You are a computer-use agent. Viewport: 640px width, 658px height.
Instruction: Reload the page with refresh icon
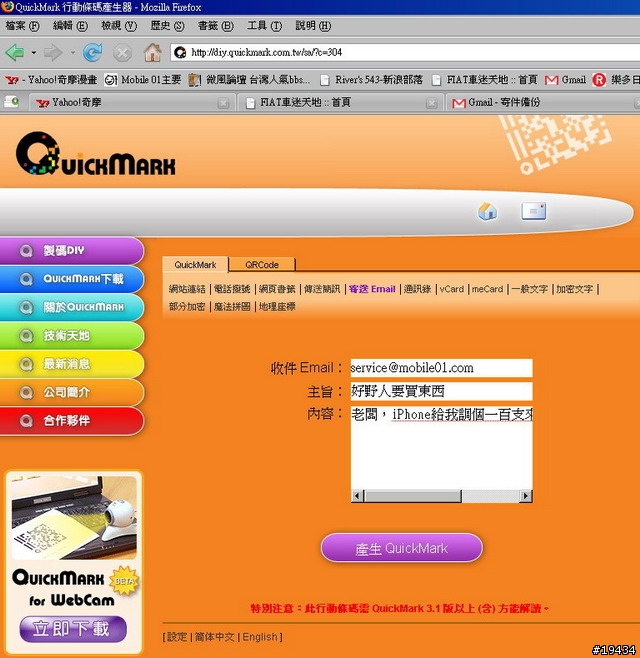click(x=92, y=53)
